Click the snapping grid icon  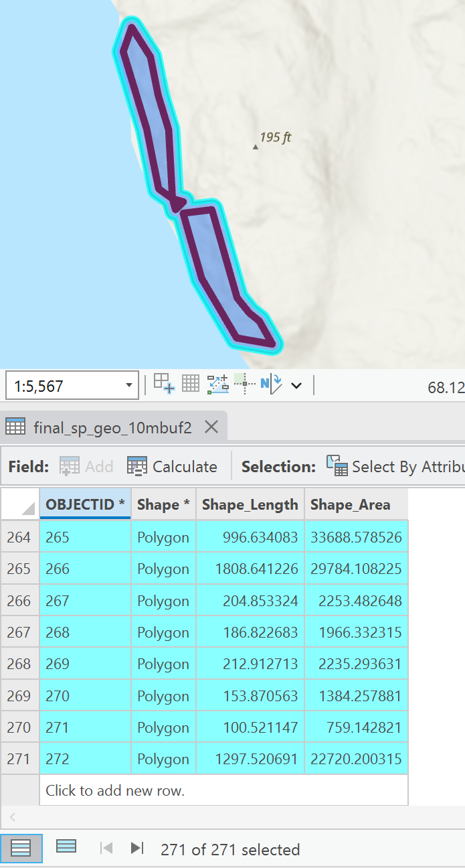point(191,384)
